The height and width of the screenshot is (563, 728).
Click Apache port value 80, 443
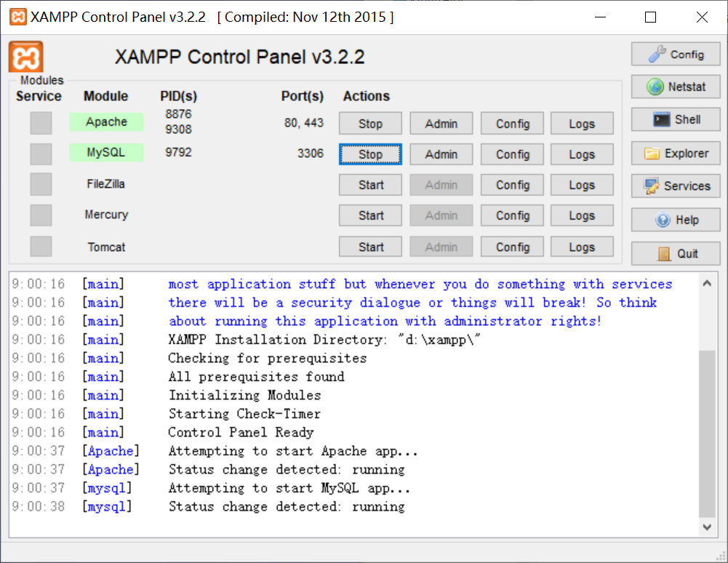304,123
